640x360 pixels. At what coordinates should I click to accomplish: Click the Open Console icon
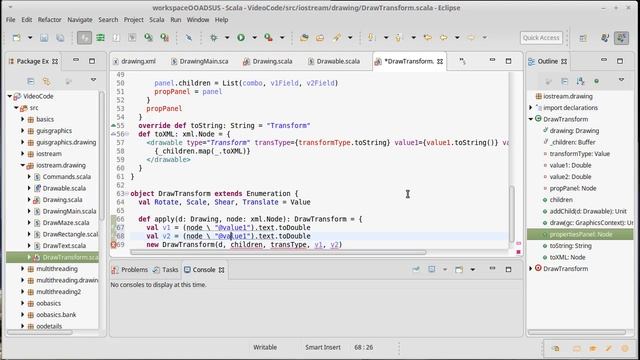[x=459, y=269]
